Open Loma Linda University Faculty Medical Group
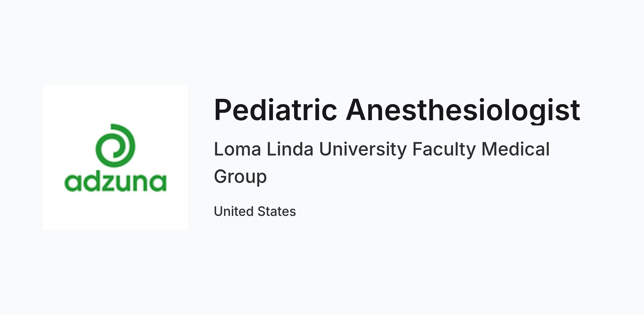The width and height of the screenshot is (644, 315). 382,163
